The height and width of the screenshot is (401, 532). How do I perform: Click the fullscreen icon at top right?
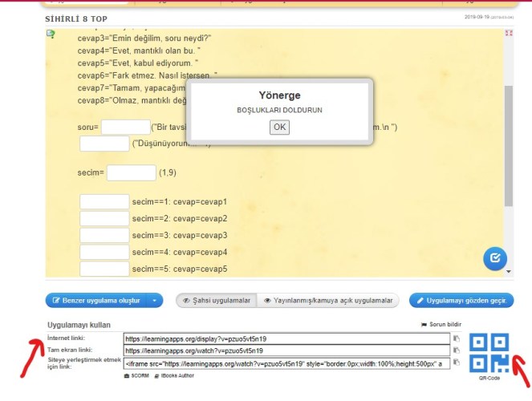coord(508,35)
